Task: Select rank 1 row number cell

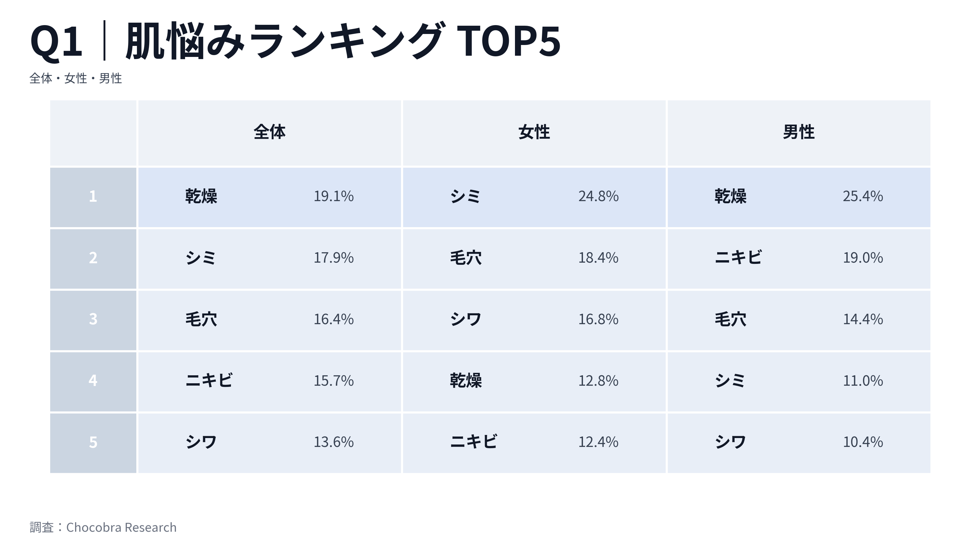Action: pyautogui.click(x=93, y=197)
